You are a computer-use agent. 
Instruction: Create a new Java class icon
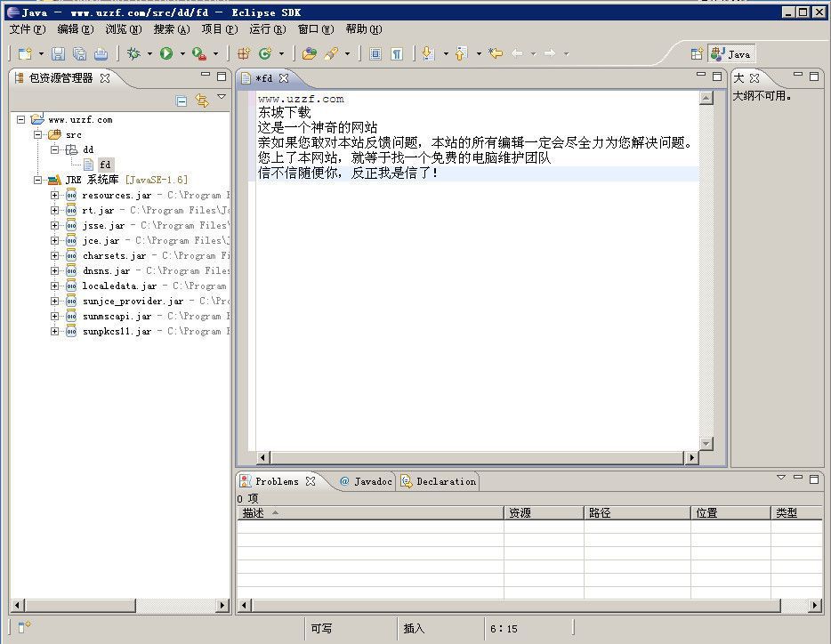[x=265, y=53]
